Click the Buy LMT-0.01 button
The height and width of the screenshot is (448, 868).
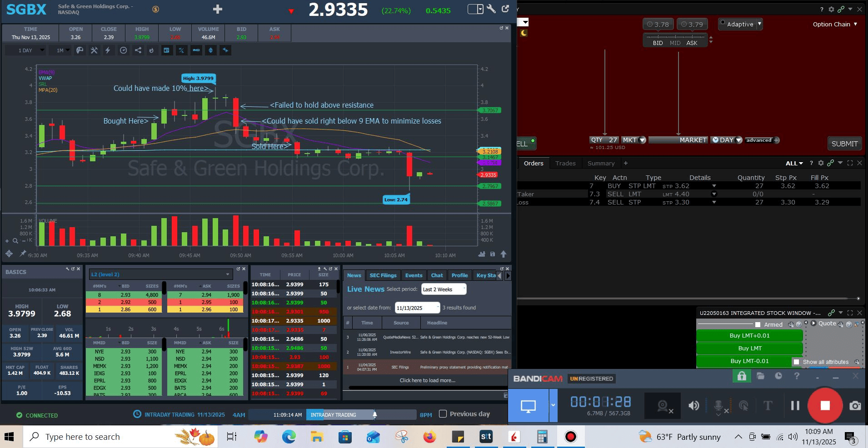(x=749, y=361)
